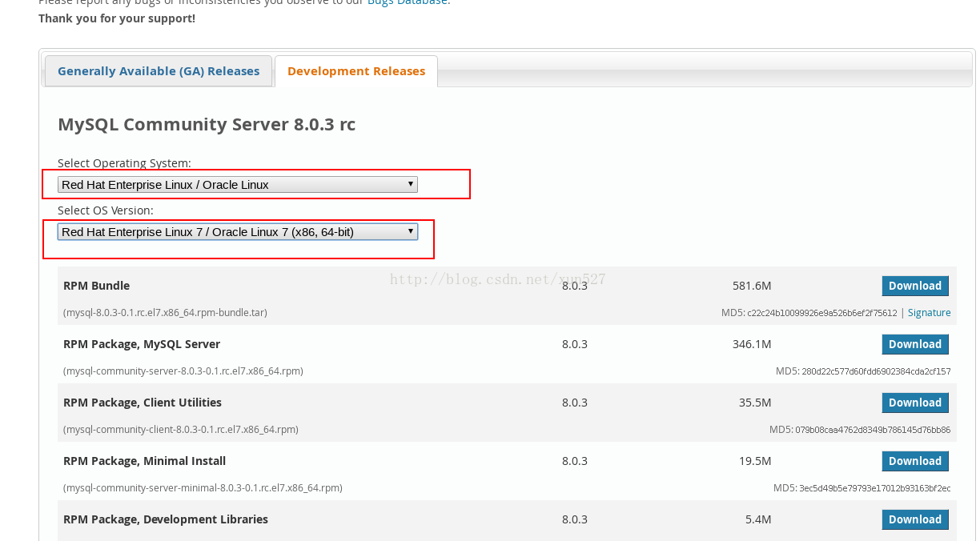Click the mysql-community-server-minimal rpm file name
The height and width of the screenshot is (541, 980).
point(203,488)
